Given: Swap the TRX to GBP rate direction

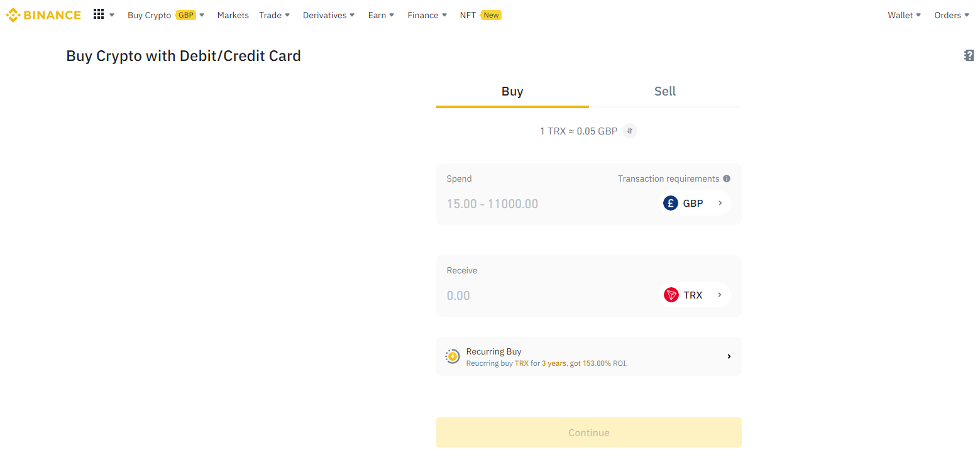Looking at the screenshot, I should pos(630,131).
